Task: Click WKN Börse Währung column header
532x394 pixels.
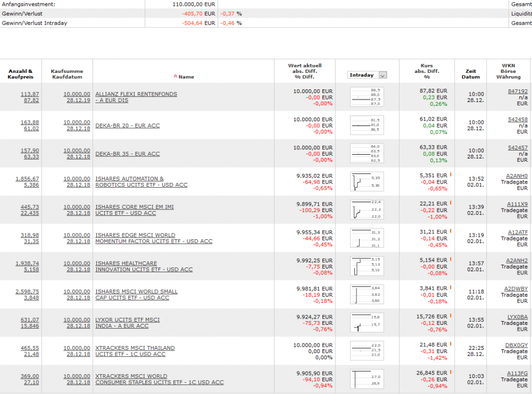Action: 508,71
